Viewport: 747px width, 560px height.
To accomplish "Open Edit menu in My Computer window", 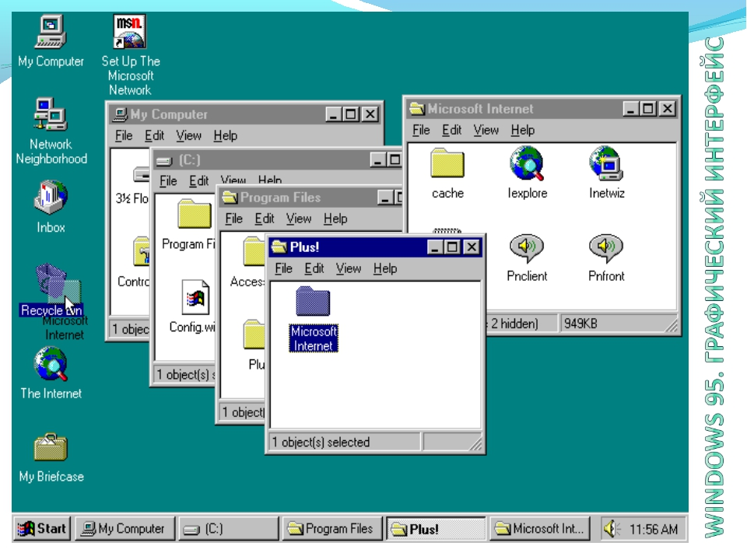I will (x=154, y=135).
